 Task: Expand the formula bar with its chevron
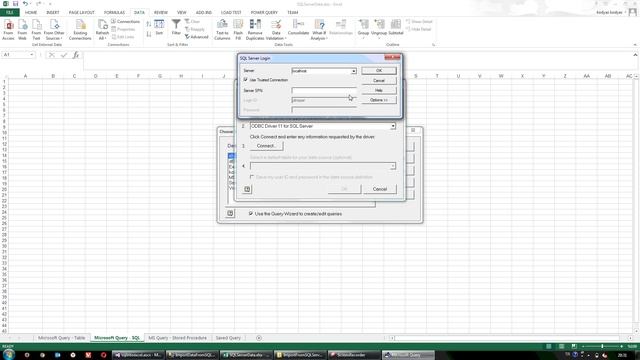tap(635, 55)
